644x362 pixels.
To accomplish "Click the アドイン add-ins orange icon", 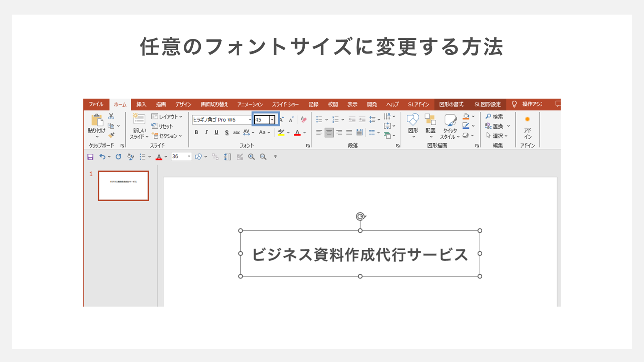I will [527, 119].
